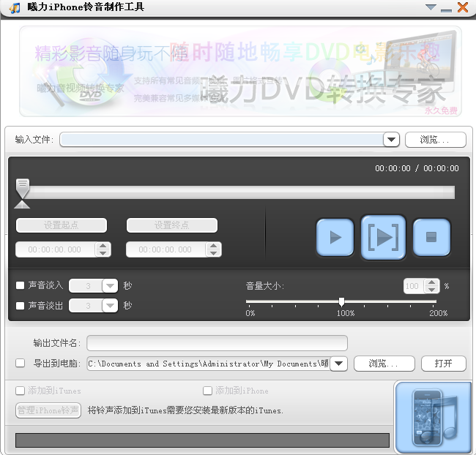Click the 输入文件 input field
The height and width of the screenshot is (455, 476).
pos(222,140)
